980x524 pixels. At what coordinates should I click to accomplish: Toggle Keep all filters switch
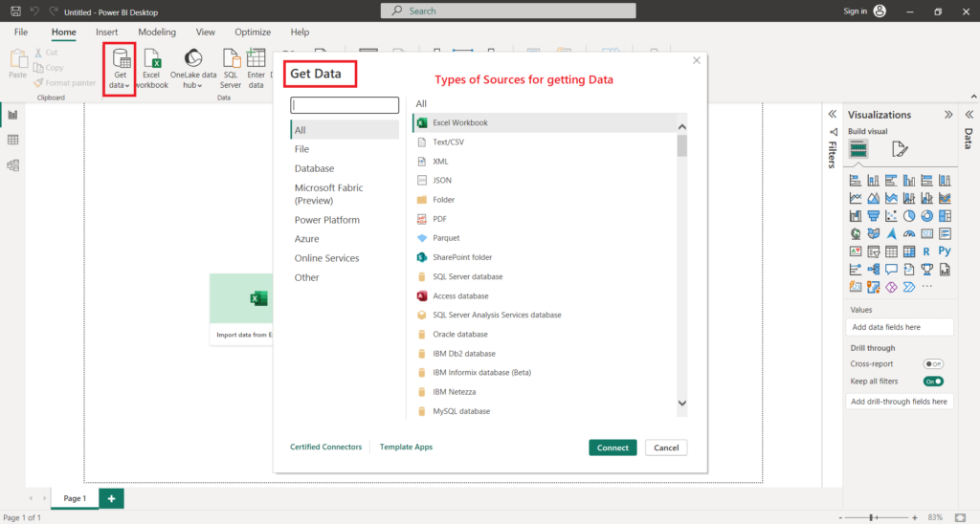click(933, 382)
